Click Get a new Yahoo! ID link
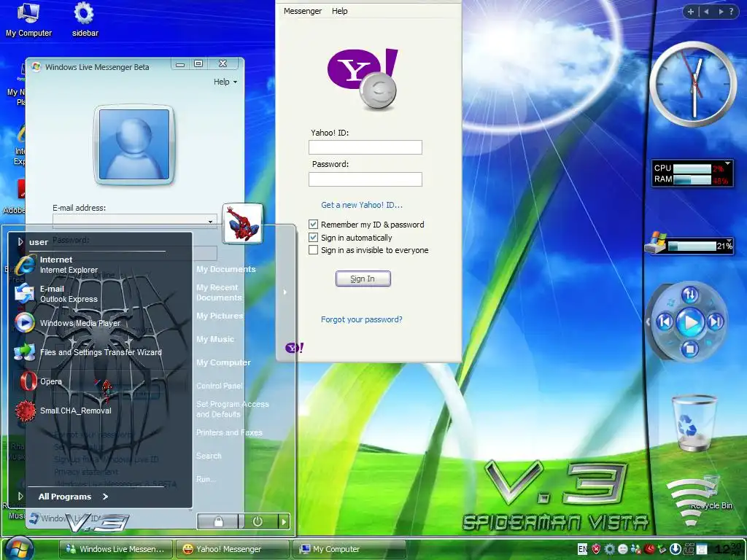Screen dimensions: 747x560 [362, 205]
